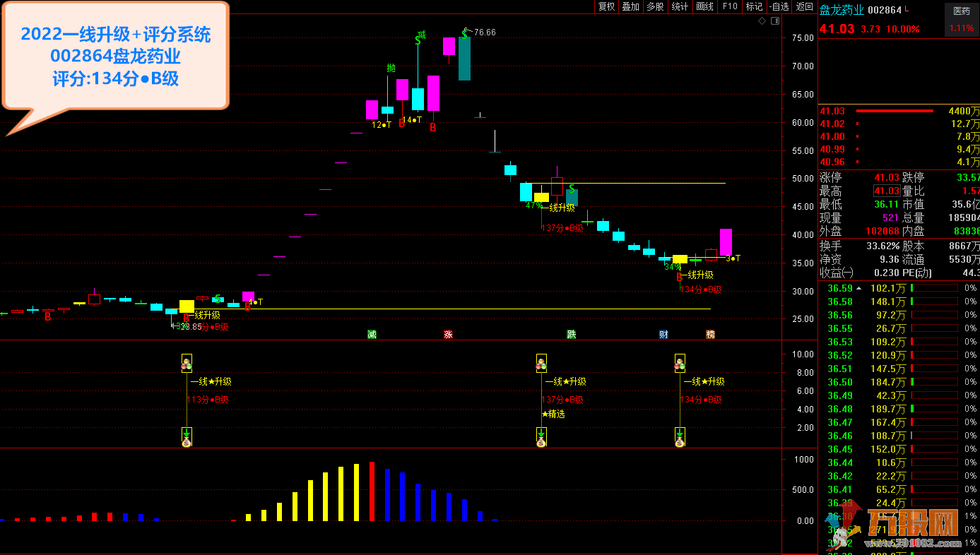Click the tallest red histogram bar
This screenshot has height=555, width=980.
point(372,491)
